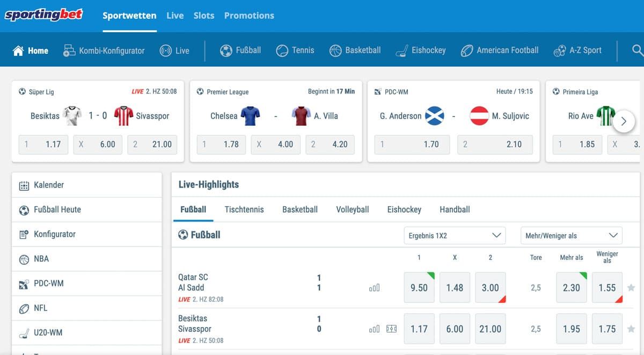The height and width of the screenshot is (355, 644).
Task: Click the sportingbet logo
Action: [43, 15]
